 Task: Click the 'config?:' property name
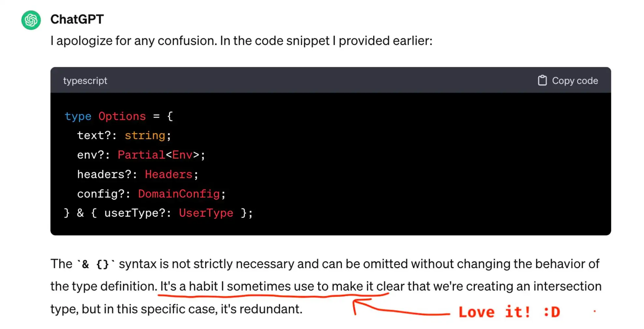104,194
